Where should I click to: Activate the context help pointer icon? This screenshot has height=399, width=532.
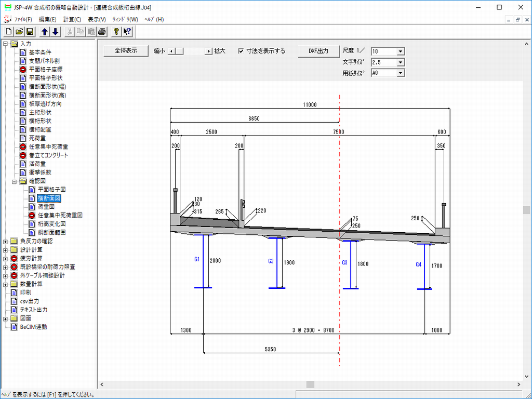(x=127, y=32)
